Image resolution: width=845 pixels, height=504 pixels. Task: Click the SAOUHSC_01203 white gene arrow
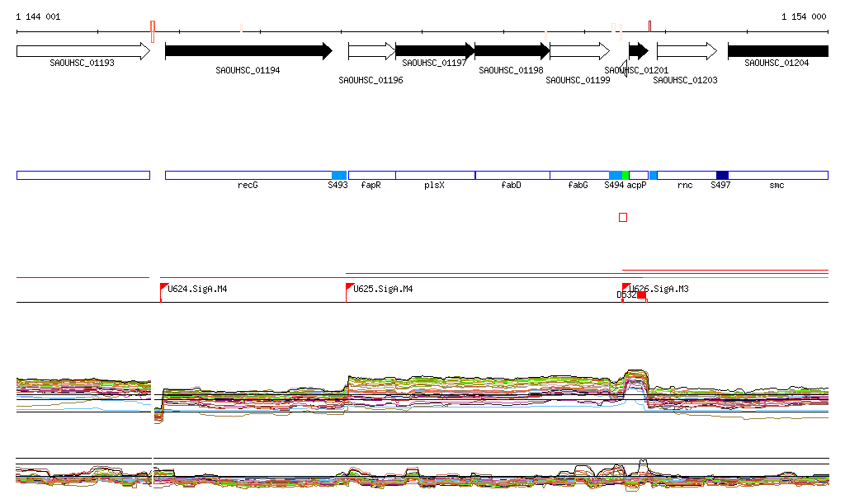coord(687,51)
